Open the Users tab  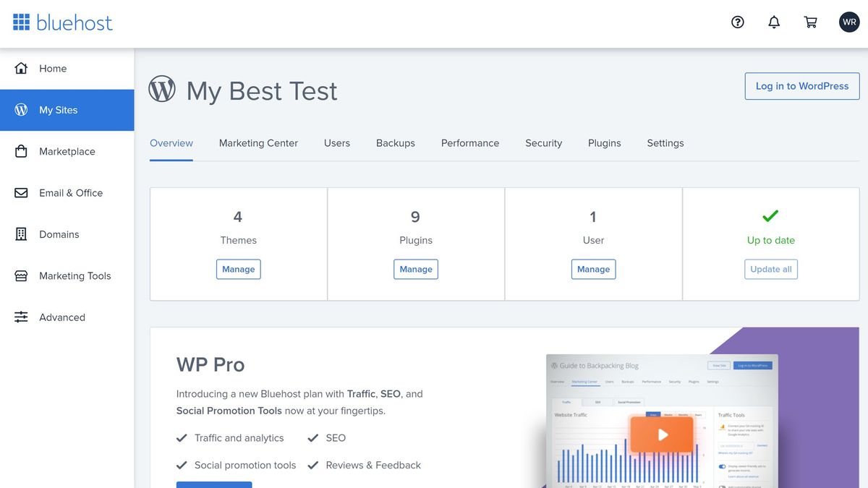coord(337,143)
